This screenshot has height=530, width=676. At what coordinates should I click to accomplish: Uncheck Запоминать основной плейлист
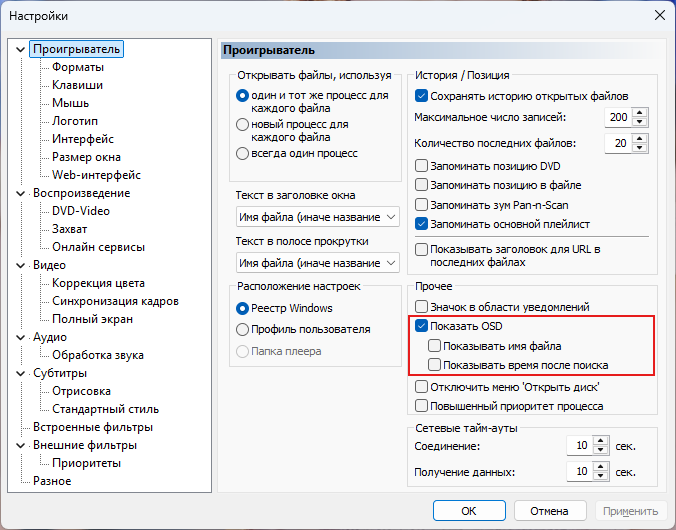(421, 224)
